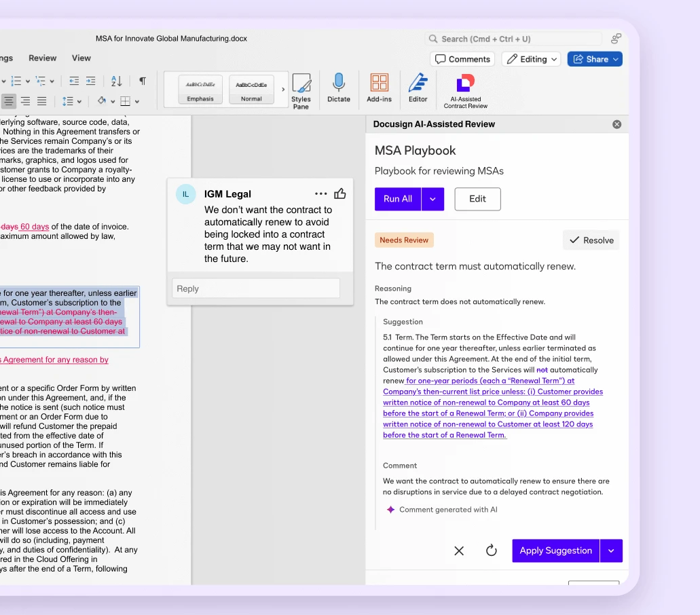Toggle justified text alignment
Image resolution: width=700 pixels, height=615 pixels.
click(41, 101)
